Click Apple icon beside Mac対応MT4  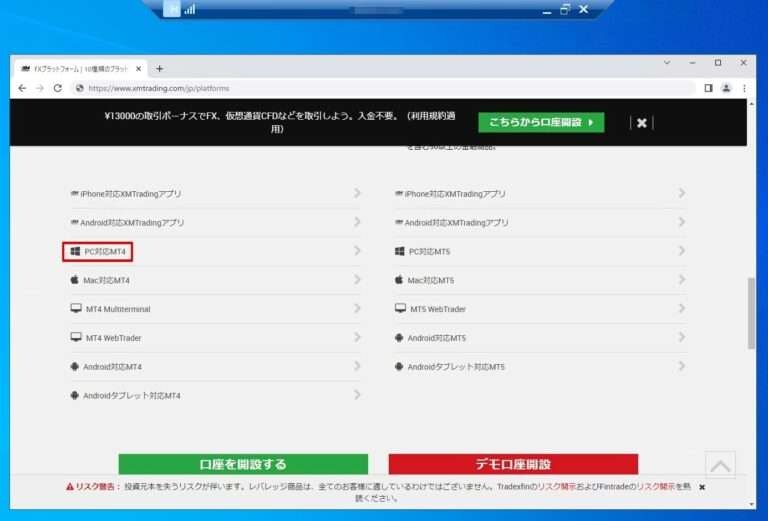tap(74, 280)
